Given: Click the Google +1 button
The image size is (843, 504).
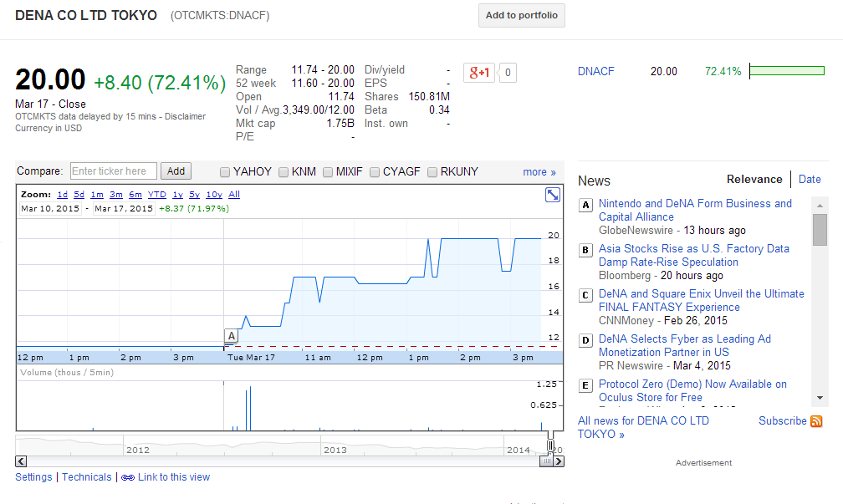Looking at the screenshot, I should 479,73.
